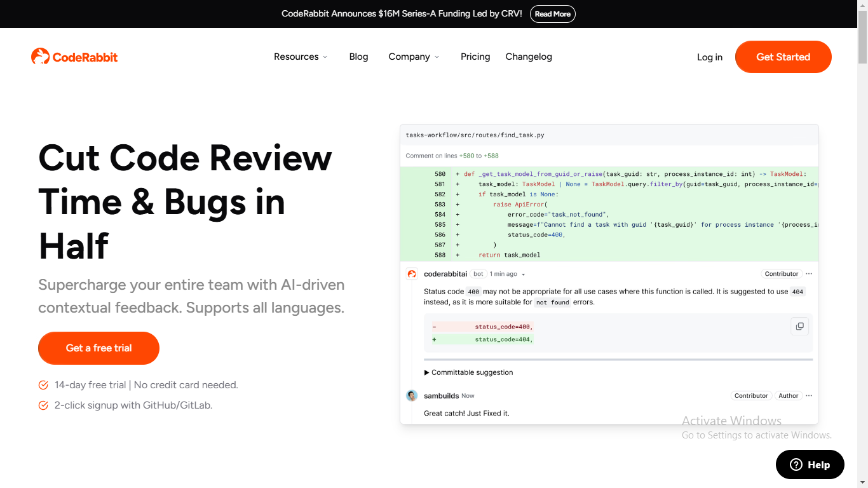This screenshot has width=868, height=488.
Task: Navigate to the Changelog
Action: click(529, 57)
